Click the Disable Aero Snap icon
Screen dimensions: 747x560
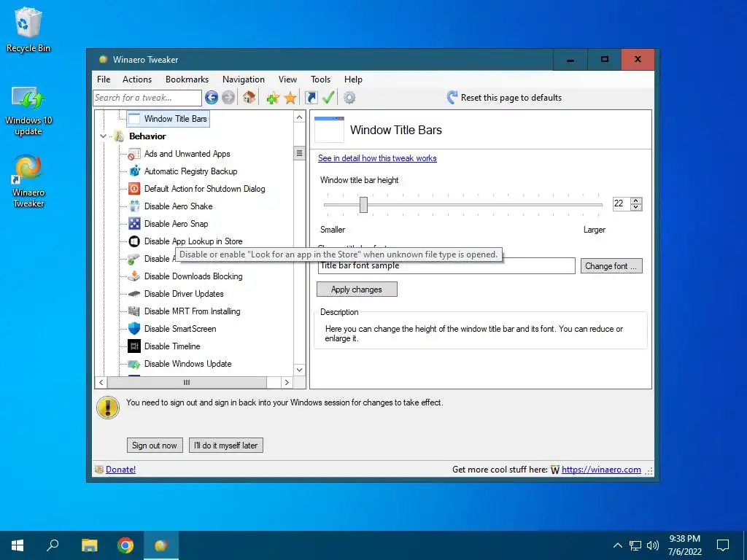[x=134, y=223]
